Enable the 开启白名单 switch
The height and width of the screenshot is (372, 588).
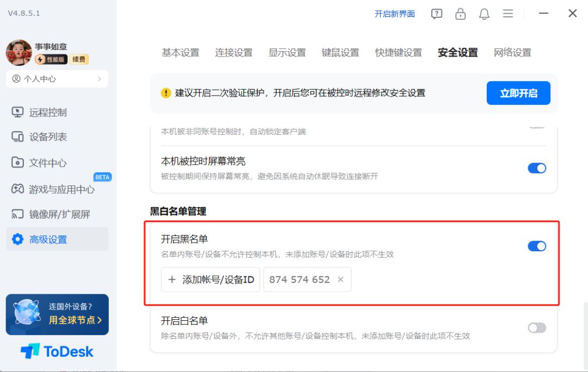pyautogui.click(x=537, y=328)
